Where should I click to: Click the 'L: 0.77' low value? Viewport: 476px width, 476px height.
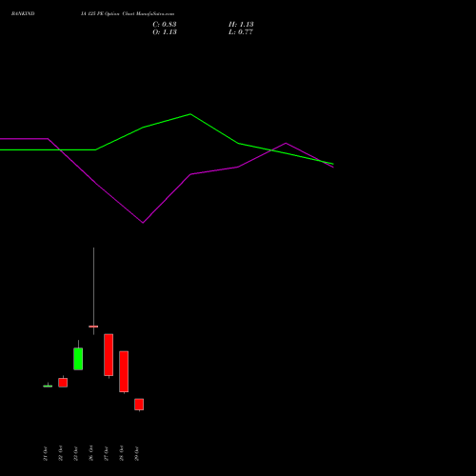point(241,32)
